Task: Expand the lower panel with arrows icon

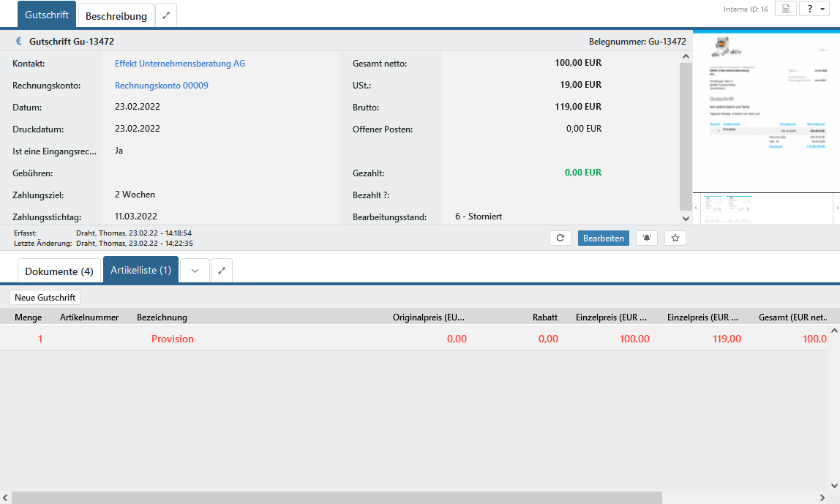Action: click(x=222, y=271)
